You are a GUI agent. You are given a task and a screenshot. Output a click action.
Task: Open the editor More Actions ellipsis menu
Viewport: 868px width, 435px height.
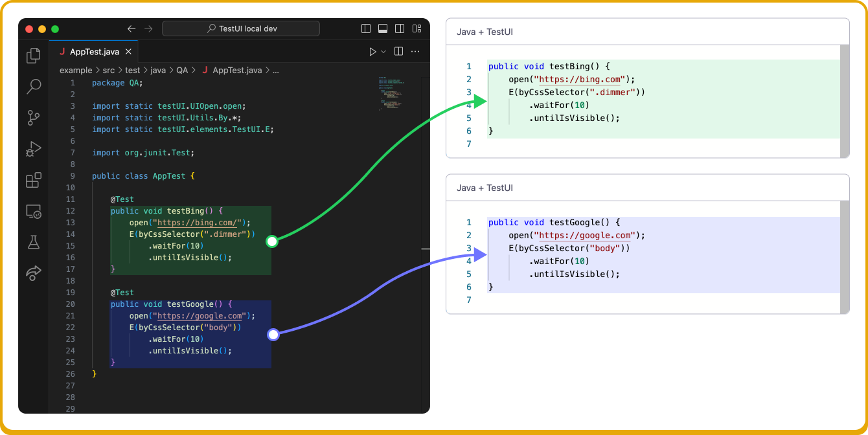tap(415, 51)
